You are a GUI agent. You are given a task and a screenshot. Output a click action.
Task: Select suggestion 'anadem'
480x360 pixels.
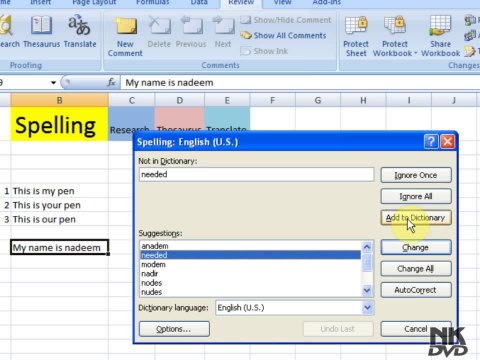[250, 246]
